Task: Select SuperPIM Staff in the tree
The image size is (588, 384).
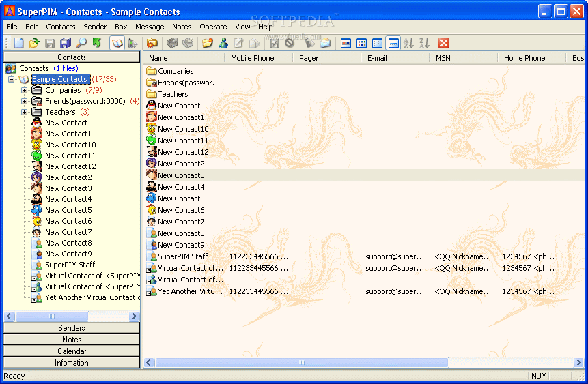Action: point(70,265)
